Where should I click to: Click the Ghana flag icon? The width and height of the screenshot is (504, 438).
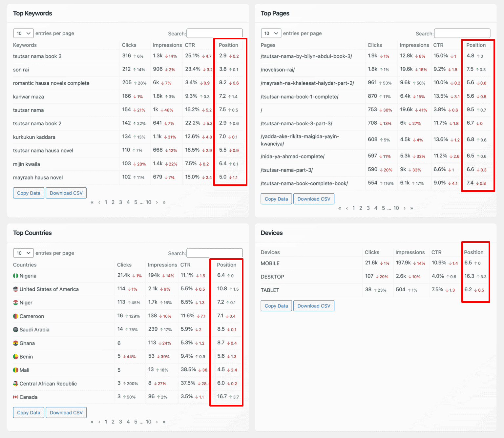[x=15, y=343]
